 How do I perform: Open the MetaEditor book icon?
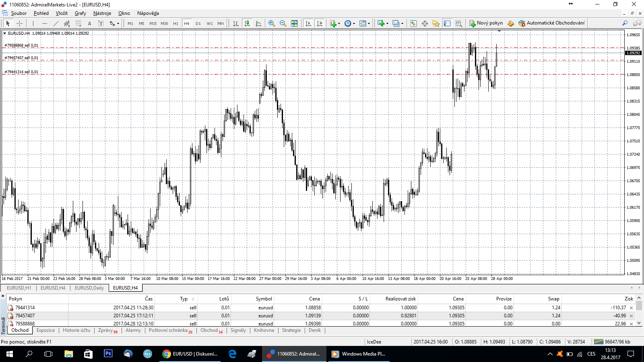511,23
